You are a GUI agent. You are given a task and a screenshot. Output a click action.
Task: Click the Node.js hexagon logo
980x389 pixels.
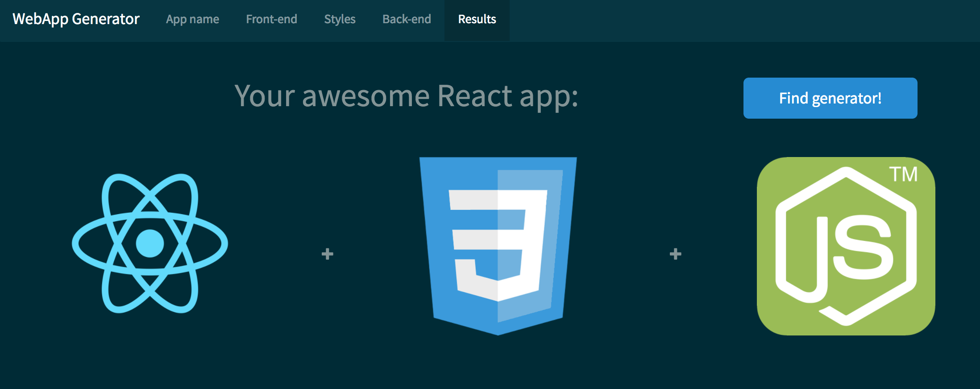[846, 246]
